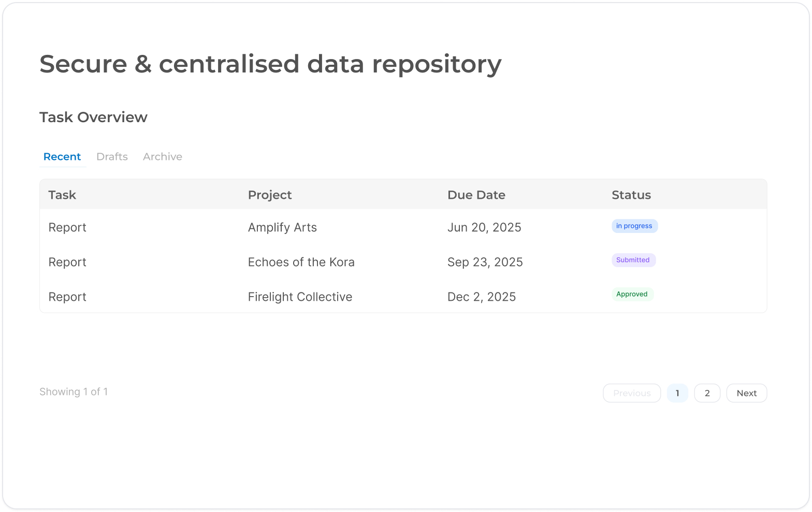Open the Drafts tab
The image size is (812, 512).
coord(112,156)
